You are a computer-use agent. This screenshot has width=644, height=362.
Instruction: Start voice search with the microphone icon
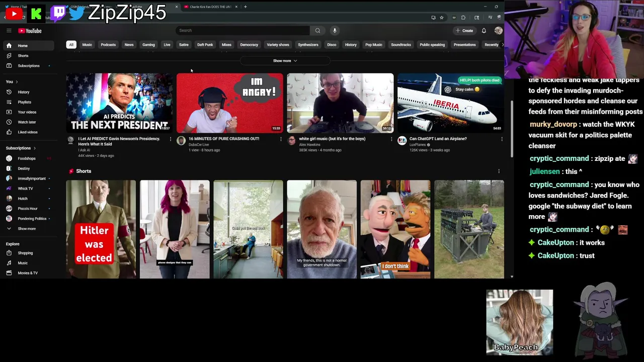tap(335, 31)
